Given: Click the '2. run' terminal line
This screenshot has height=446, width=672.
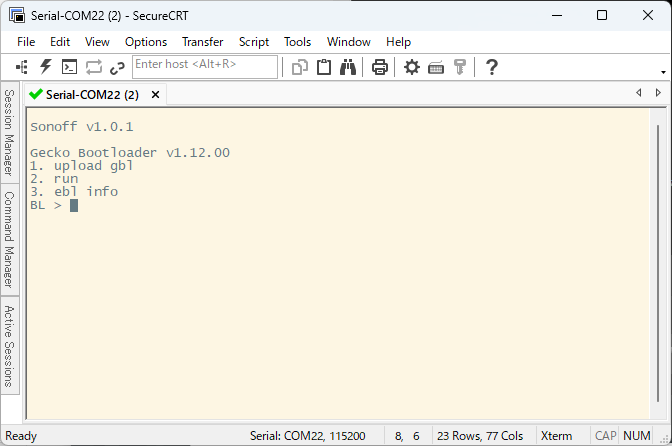Looking at the screenshot, I should pyautogui.click(x=54, y=179).
